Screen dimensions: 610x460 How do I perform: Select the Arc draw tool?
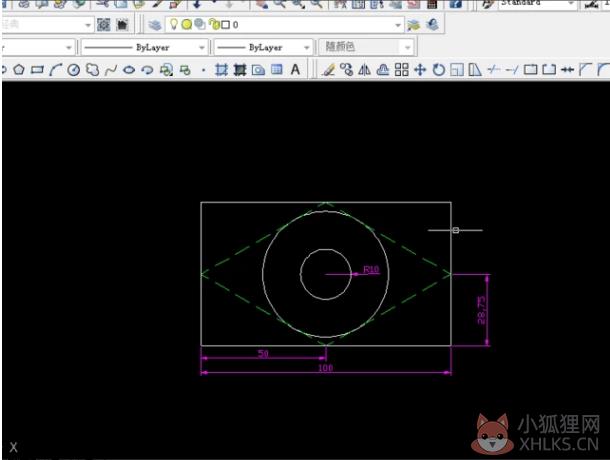tap(56, 70)
